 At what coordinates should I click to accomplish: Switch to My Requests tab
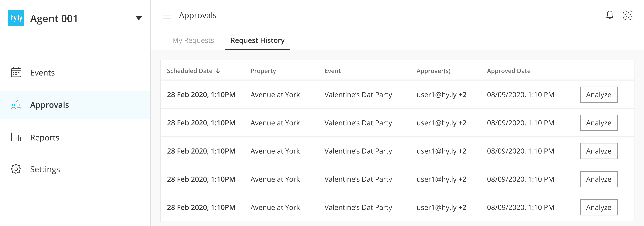(193, 40)
